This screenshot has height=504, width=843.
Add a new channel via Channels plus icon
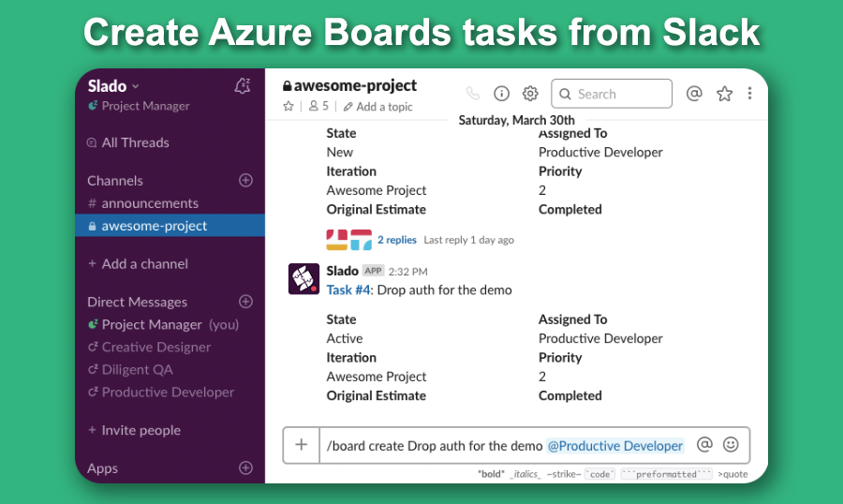click(245, 180)
